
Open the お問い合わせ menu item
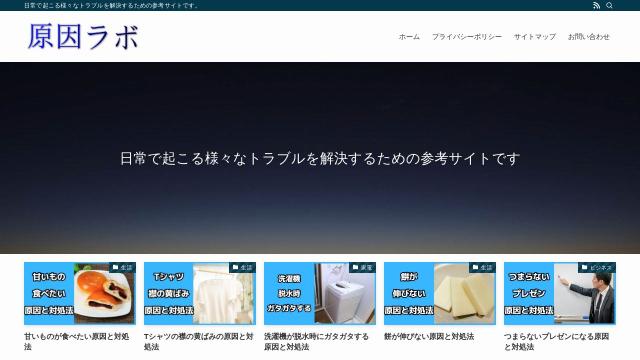tap(589, 37)
